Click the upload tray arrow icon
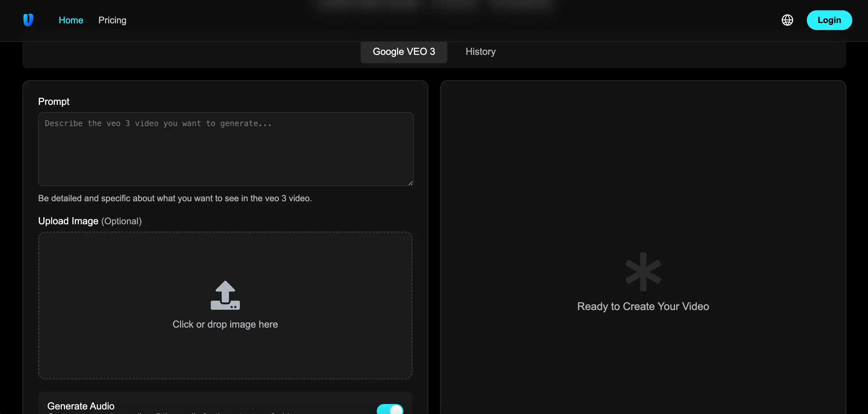The height and width of the screenshot is (414, 868). coord(225,295)
